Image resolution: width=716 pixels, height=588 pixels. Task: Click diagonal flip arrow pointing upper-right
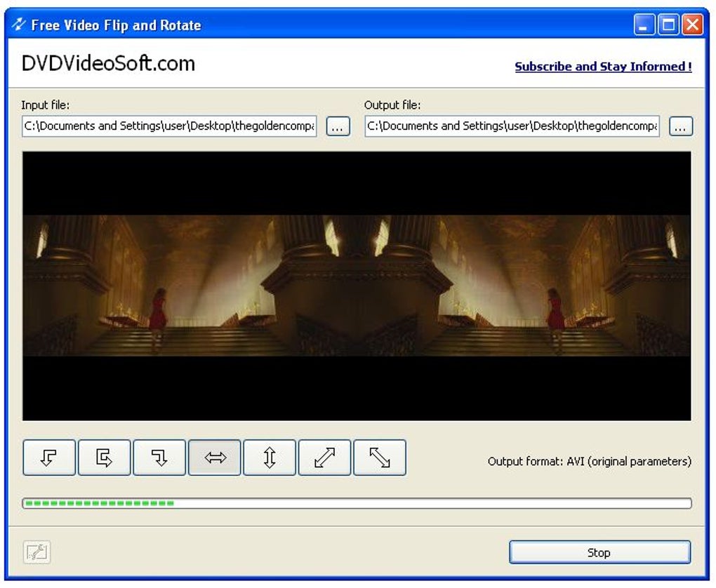(x=325, y=457)
